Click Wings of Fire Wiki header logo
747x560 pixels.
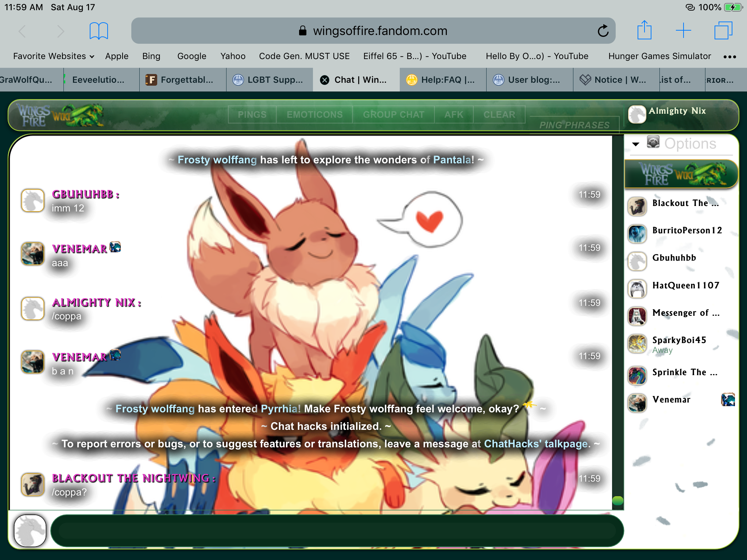[x=60, y=115]
